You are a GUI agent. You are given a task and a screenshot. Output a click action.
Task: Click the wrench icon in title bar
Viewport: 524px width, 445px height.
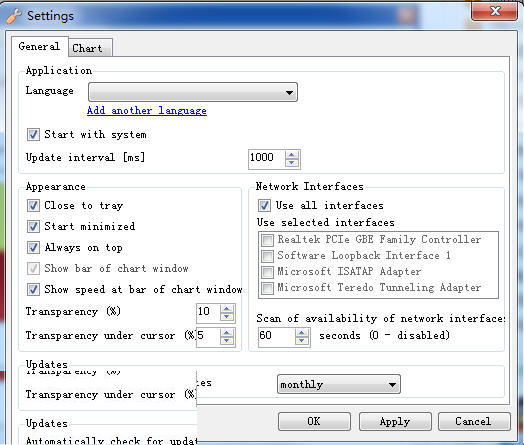click(x=13, y=16)
